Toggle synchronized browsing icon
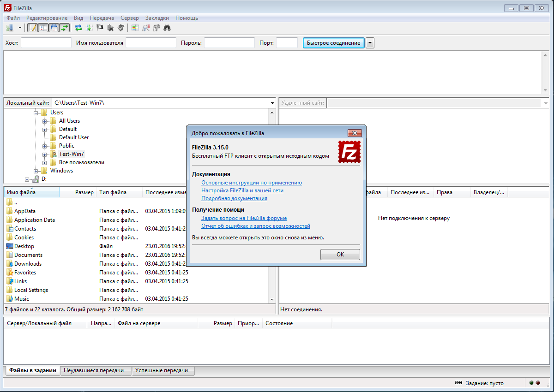554x392 pixels. pyautogui.click(x=157, y=28)
